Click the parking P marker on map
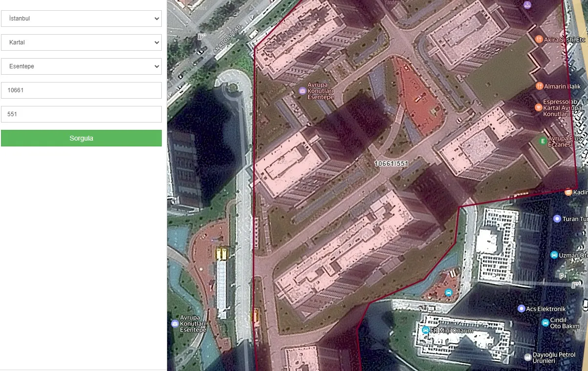588x371 pixels. tap(562, 276)
